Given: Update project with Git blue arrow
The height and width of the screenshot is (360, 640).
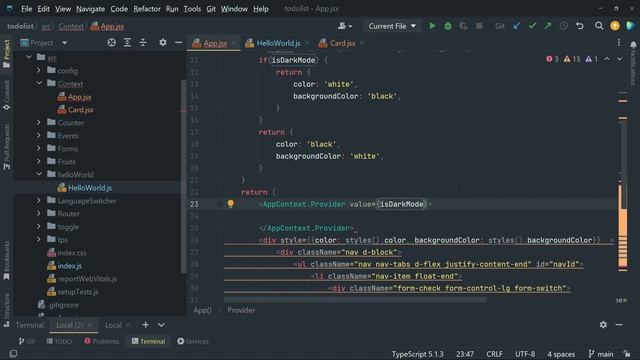Looking at the screenshot, I should pos(517,26).
